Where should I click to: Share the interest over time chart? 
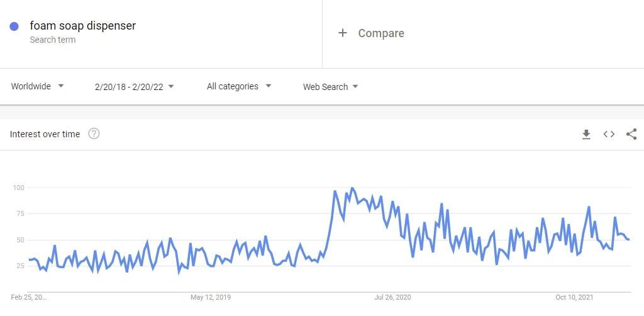(x=631, y=134)
